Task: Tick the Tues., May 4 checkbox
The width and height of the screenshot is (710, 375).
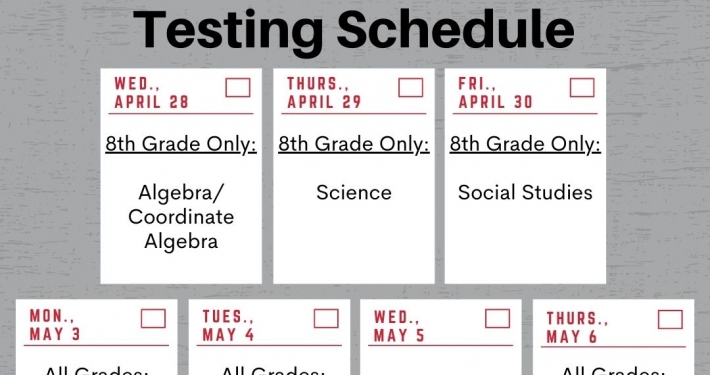Action: click(x=326, y=318)
